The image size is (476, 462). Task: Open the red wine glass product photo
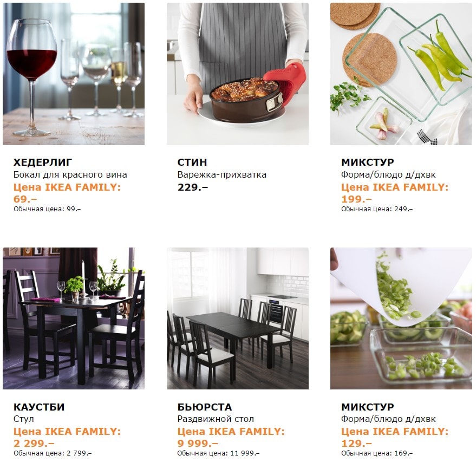coord(74,74)
